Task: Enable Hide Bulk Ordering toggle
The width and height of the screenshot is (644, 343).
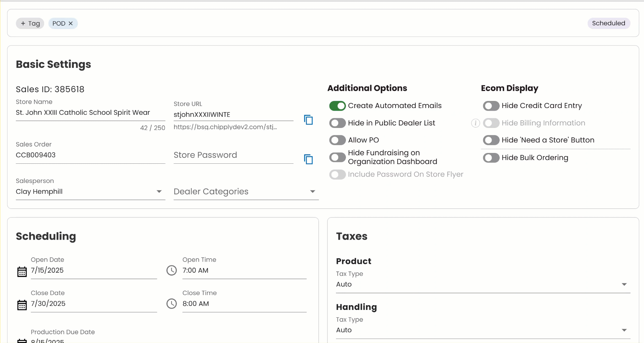Action: pyautogui.click(x=491, y=158)
